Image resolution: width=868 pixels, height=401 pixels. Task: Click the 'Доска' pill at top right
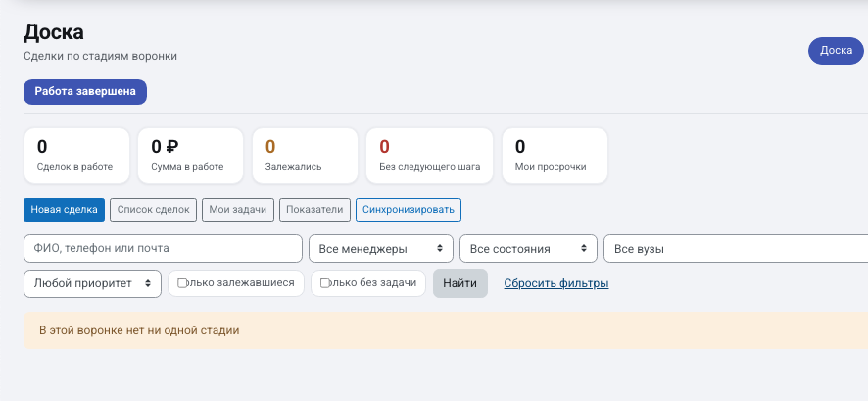coord(836,51)
